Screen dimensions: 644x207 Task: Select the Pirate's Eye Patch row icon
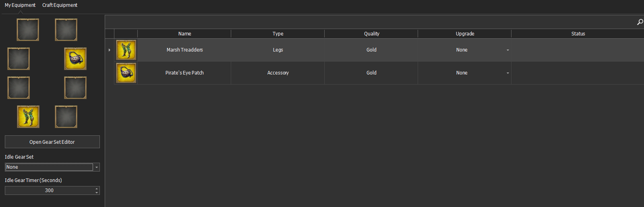(x=126, y=73)
